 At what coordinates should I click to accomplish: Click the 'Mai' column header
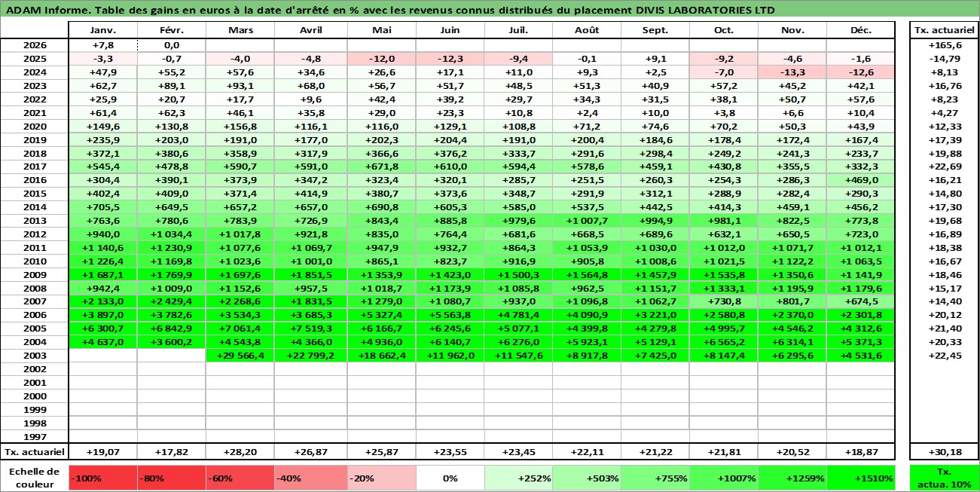pyautogui.click(x=381, y=31)
